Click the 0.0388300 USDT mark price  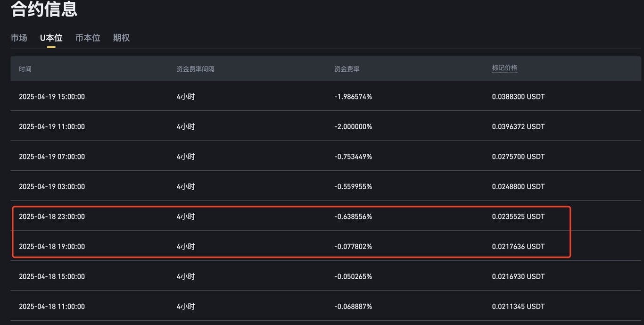pos(519,97)
